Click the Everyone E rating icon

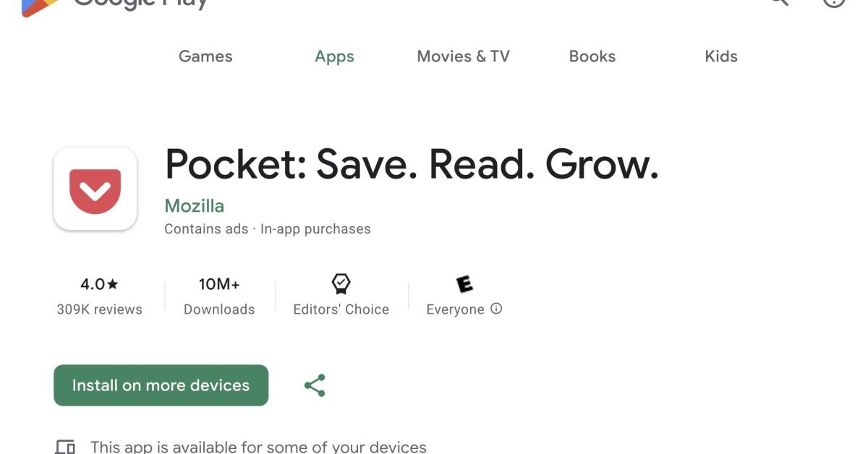pyautogui.click(x=464, y=284)
